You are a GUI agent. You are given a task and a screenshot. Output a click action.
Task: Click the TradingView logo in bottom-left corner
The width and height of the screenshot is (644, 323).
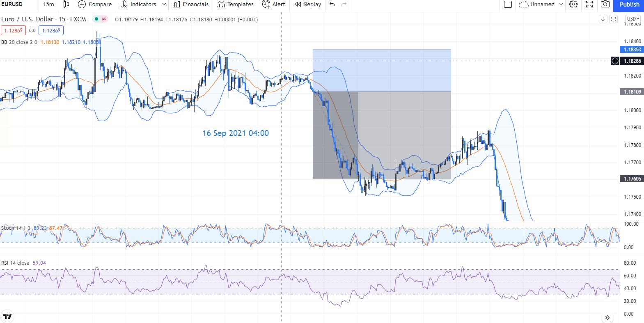coord(7,316)
